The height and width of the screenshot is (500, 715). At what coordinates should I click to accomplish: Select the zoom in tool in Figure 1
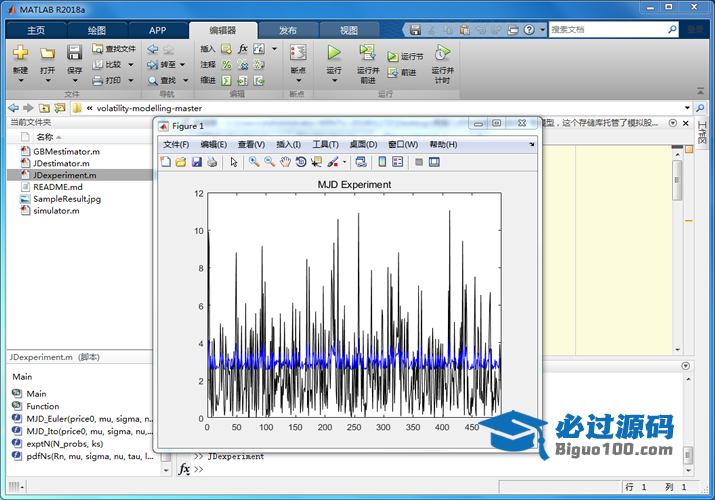[x=254, y=162]
